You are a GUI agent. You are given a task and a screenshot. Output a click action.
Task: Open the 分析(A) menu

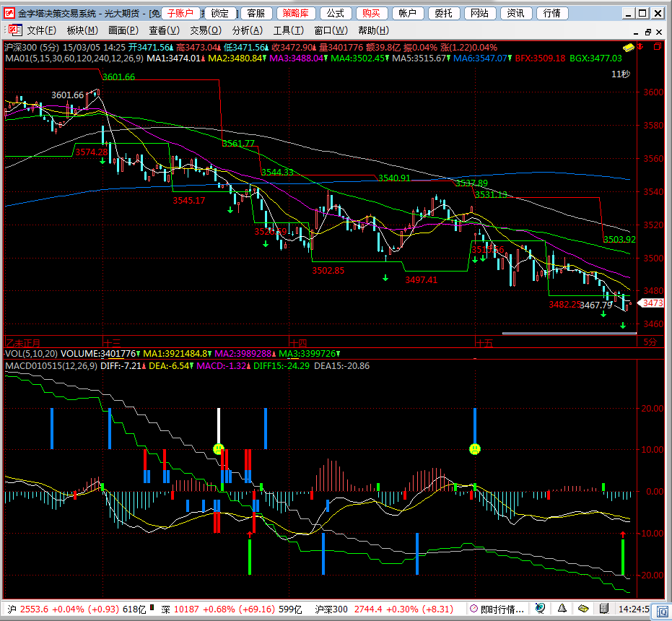coord(247,30)
